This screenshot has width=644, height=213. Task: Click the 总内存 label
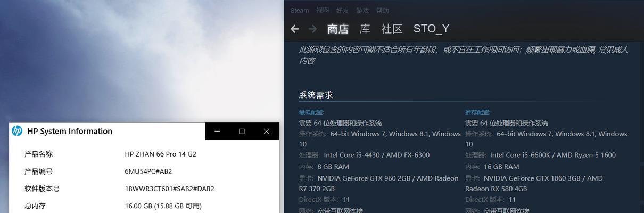click(x=35, y=206)
